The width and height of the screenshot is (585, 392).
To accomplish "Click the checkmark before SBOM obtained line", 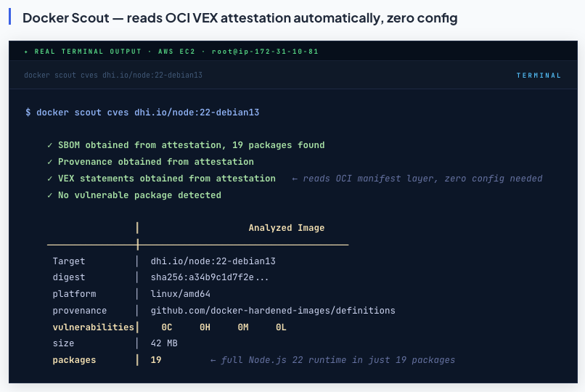I will pyautogui.click(x=49, y=145).
